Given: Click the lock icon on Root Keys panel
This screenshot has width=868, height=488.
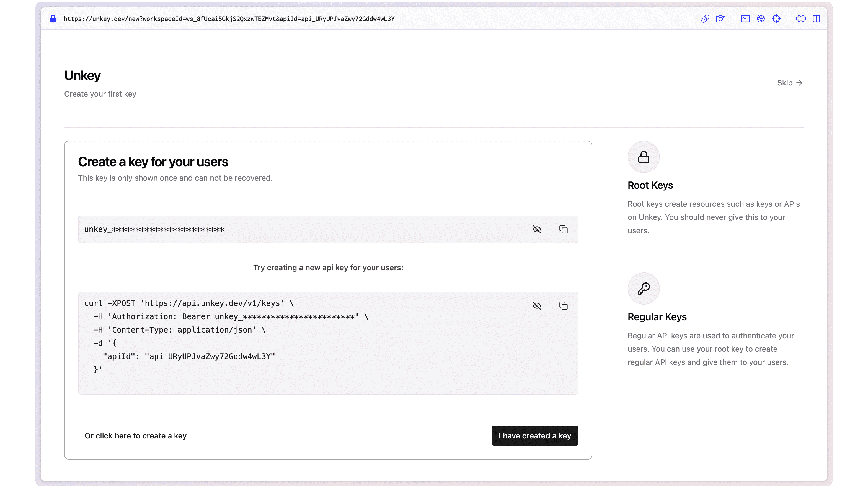Looking at the screenshot, I should [643, 157].
